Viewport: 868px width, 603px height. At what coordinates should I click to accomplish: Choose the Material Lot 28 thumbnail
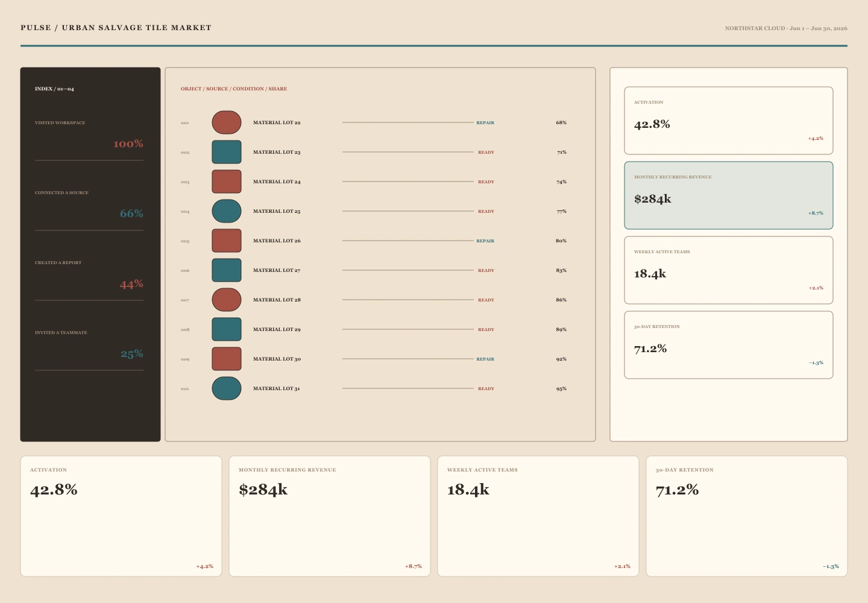pos(227,300)
